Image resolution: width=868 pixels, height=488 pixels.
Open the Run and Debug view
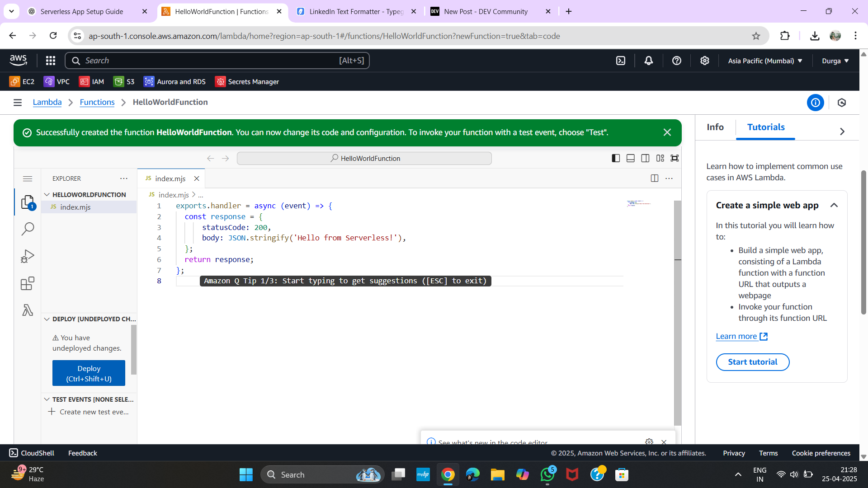28,256
